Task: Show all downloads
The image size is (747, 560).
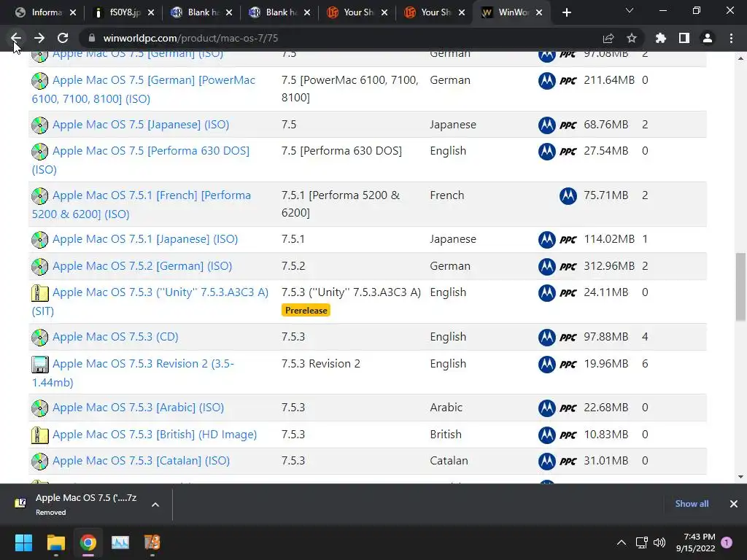Action: tap(692, 504)
